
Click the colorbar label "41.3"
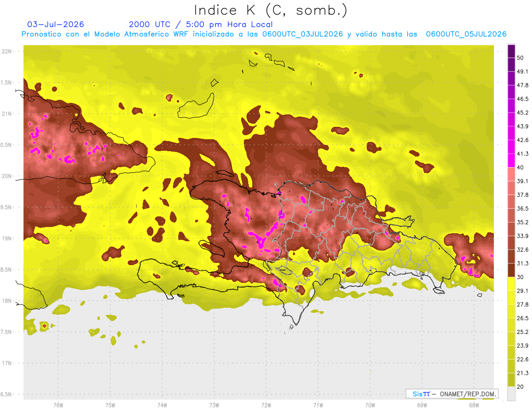(523, 154)
